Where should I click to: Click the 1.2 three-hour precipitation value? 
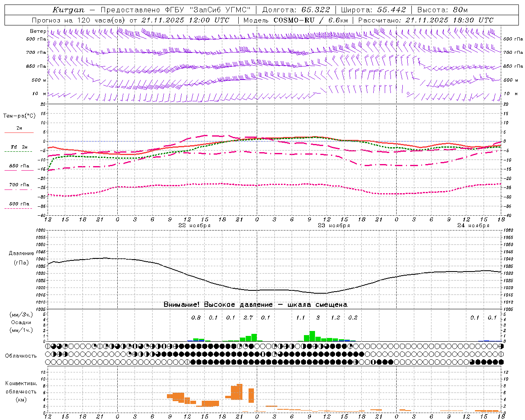click(336, 318)
